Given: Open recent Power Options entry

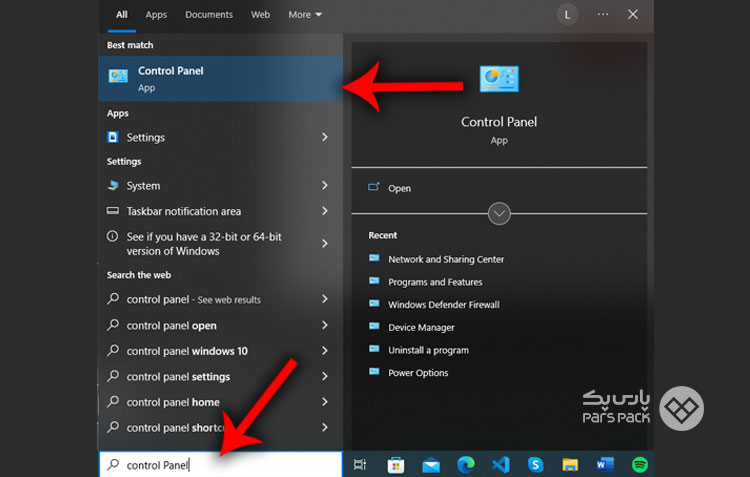Looking at the screenshot, I should 418,373.
